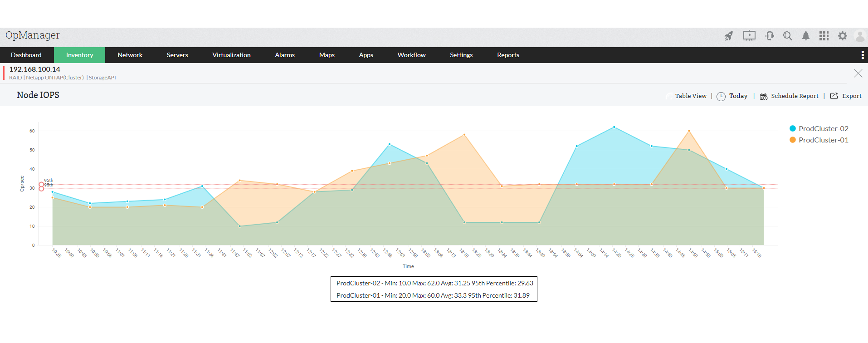
Task: Open the Maps tab
Action: pyautogui.click(x=327, y=55)
